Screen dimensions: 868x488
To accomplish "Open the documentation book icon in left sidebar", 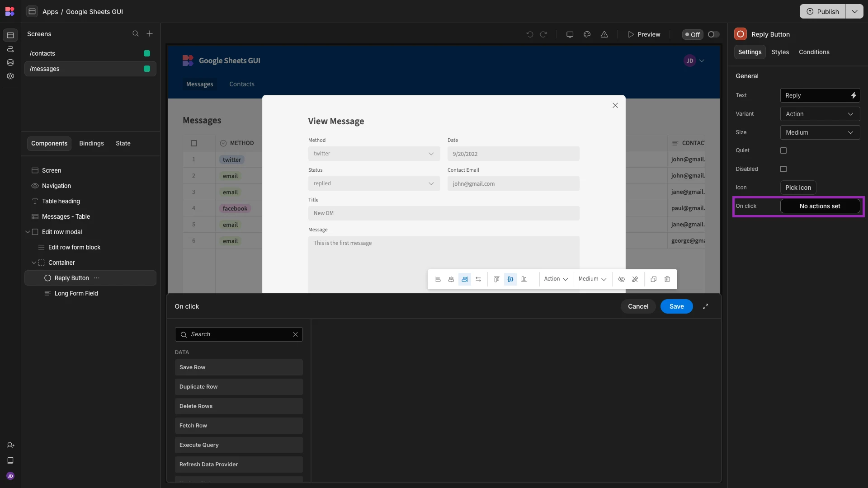I will click(10, 460).
